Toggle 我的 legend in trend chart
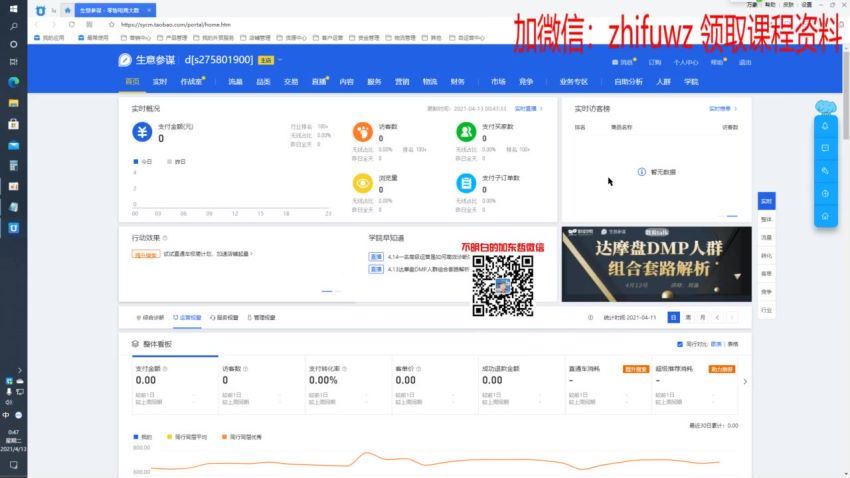The image size is (850, 478). tap(143, 437)
